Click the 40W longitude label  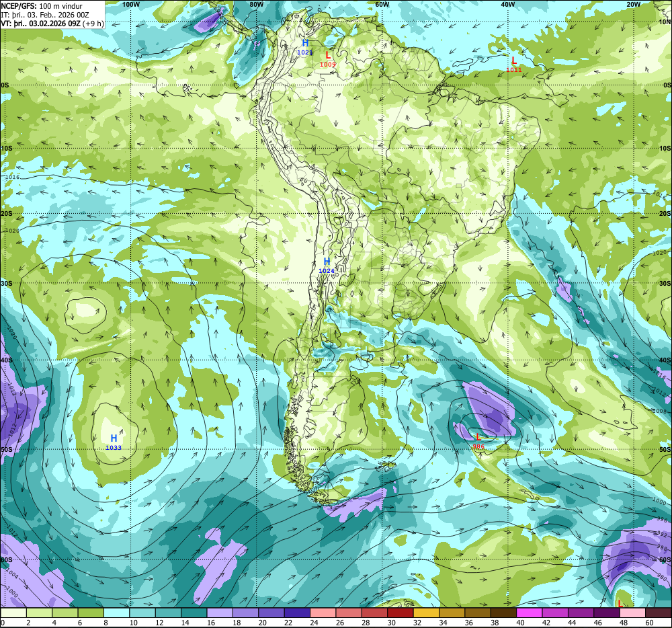coord(507,4)
